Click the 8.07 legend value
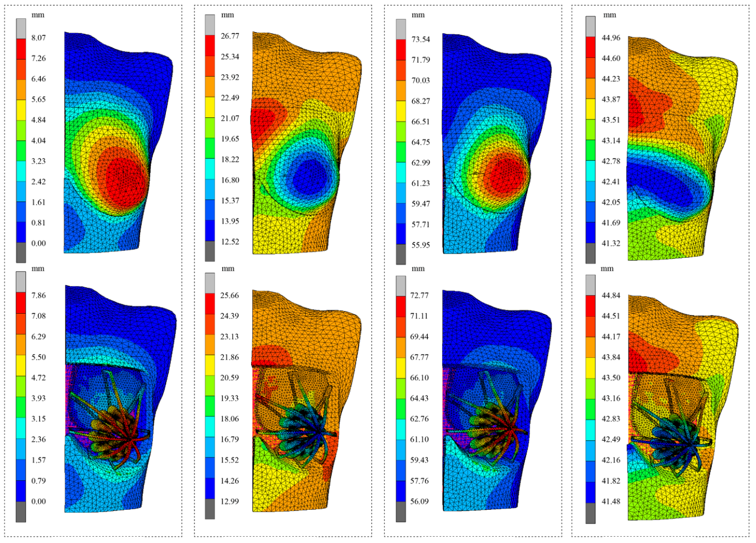 tap(39, 38)
